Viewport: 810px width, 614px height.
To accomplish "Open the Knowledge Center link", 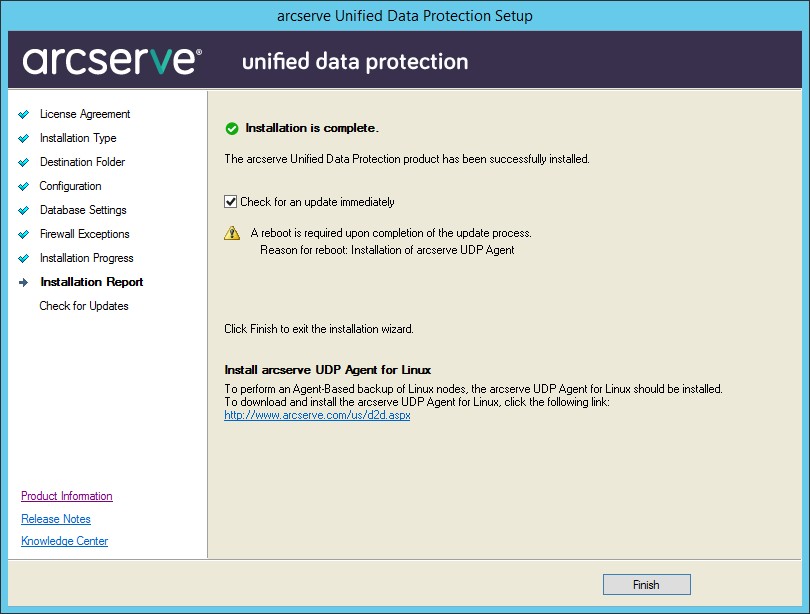I will [x=65, y=541].
